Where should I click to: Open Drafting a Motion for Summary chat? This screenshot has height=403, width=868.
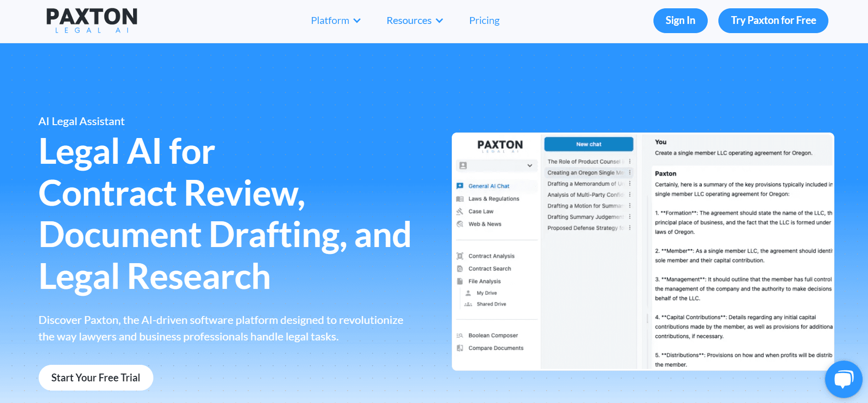(x=586, y=206)
